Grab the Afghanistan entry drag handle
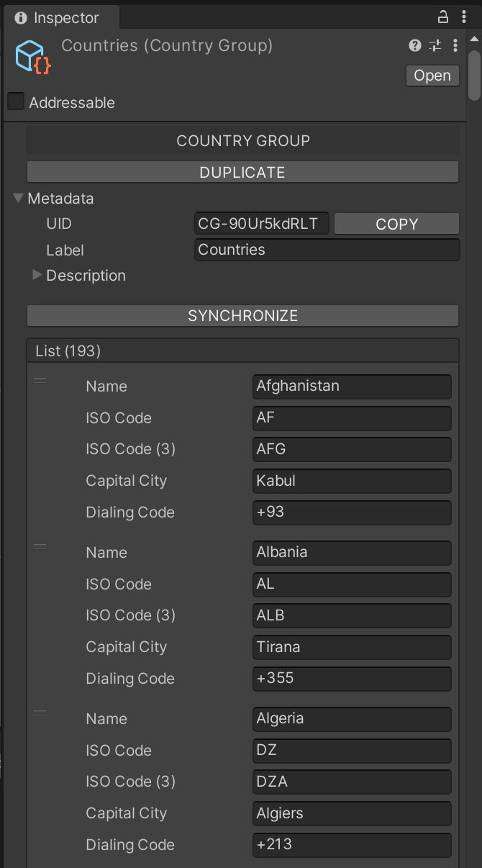The height and width of the screenshot is (868, 482). 40,380
